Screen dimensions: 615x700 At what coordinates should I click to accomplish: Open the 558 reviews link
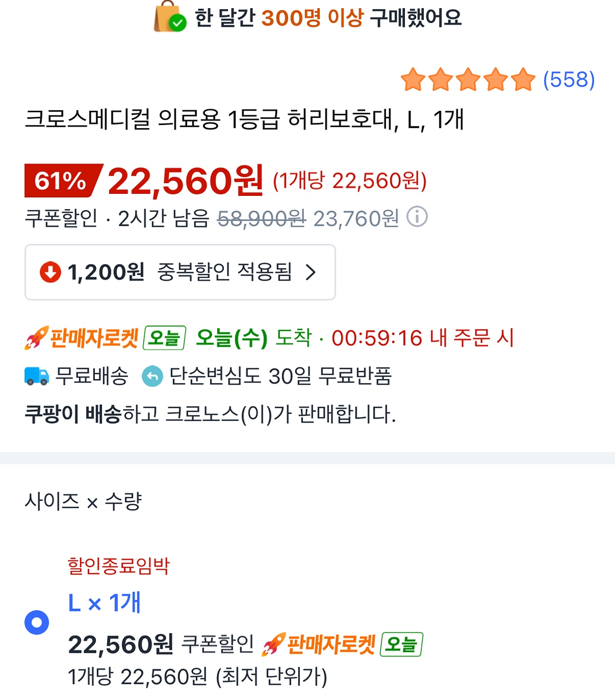[x=569, y=80]
